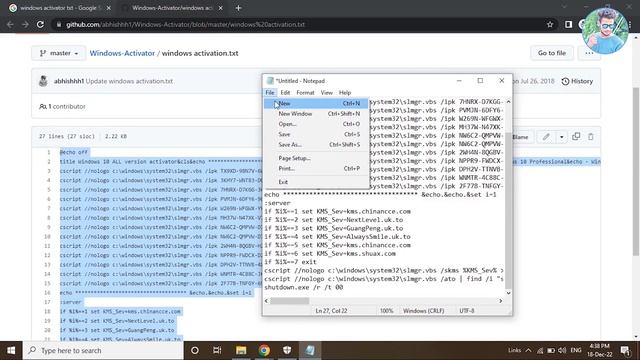Click Notepad taskbar icon
640x360 pixels.
[310, 350]
